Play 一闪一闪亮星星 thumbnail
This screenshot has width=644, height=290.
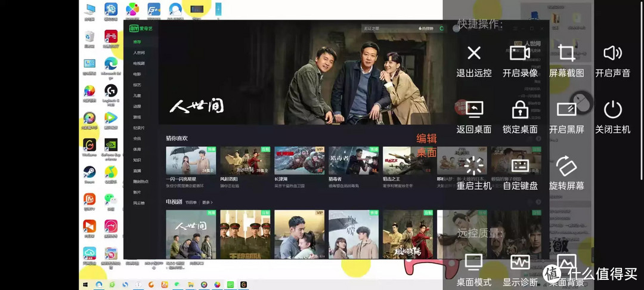(191, 161)
